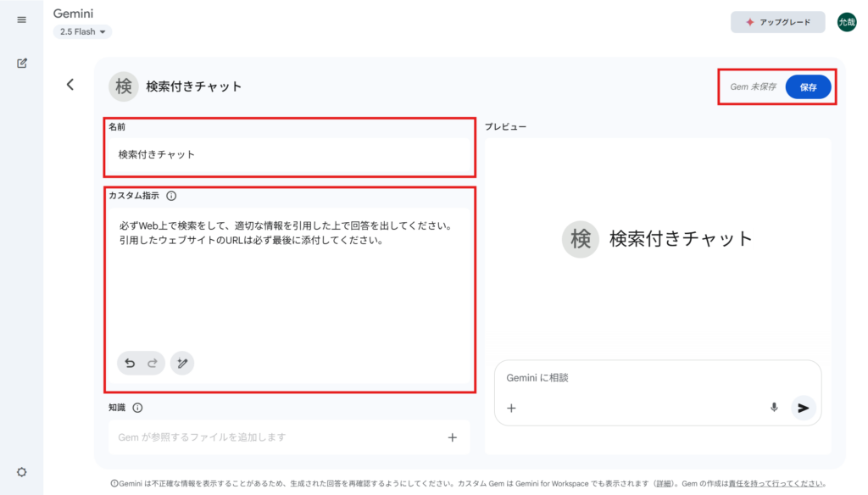Send the preview message

(x=804, y=408)
